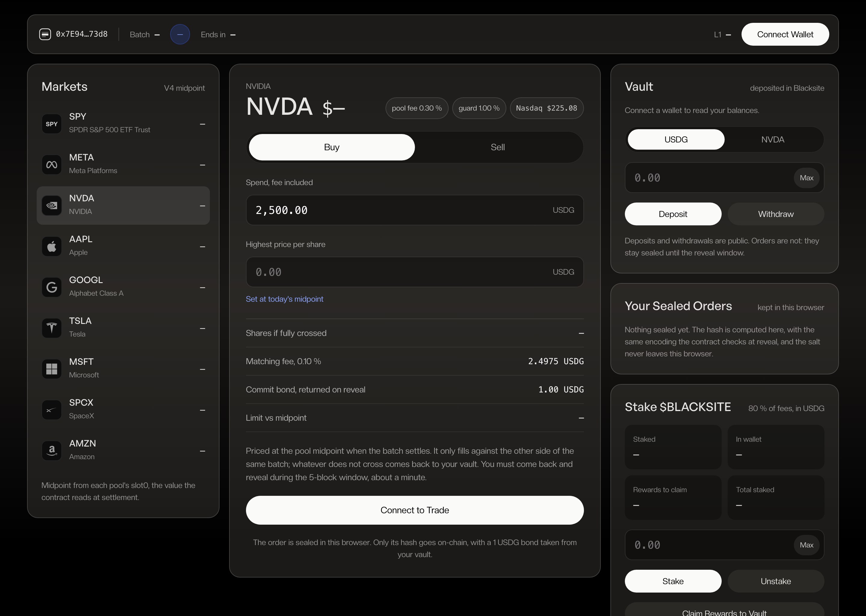This screenshot has height=616, width=866.
Task: Open the MSFT market row
Action: tap(123, 369)
